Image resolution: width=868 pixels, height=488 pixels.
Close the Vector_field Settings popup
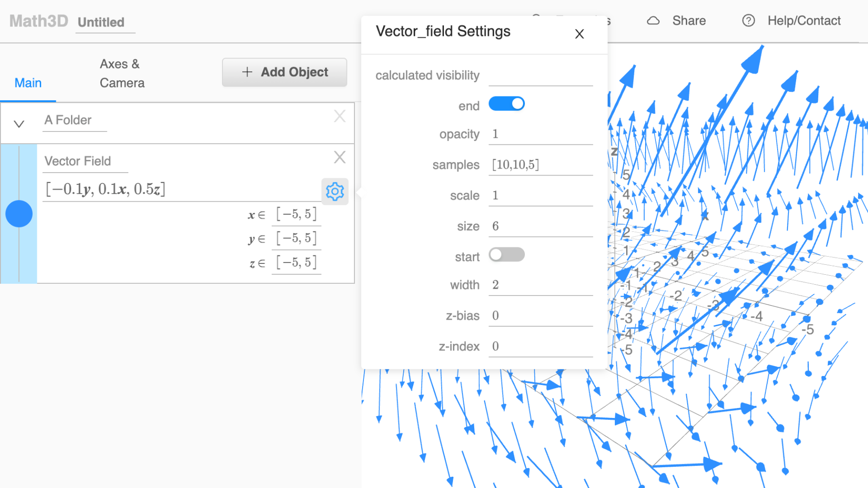click(x=579, y=34)
